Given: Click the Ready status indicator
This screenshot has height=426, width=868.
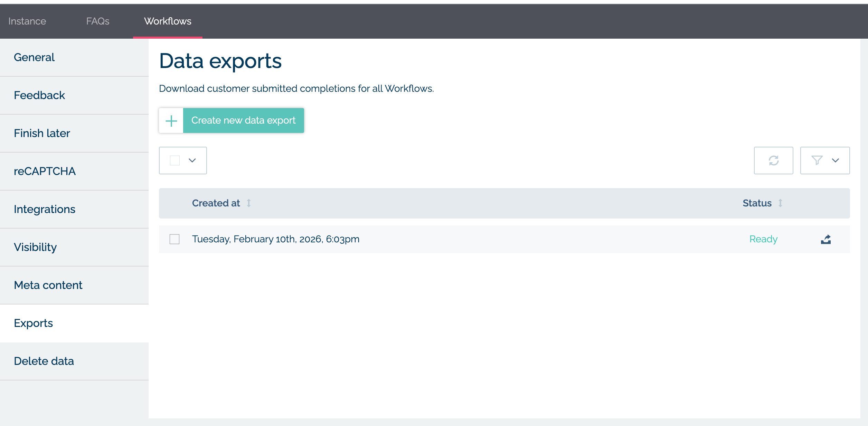Looking at the screenshot, I should 763,239.
